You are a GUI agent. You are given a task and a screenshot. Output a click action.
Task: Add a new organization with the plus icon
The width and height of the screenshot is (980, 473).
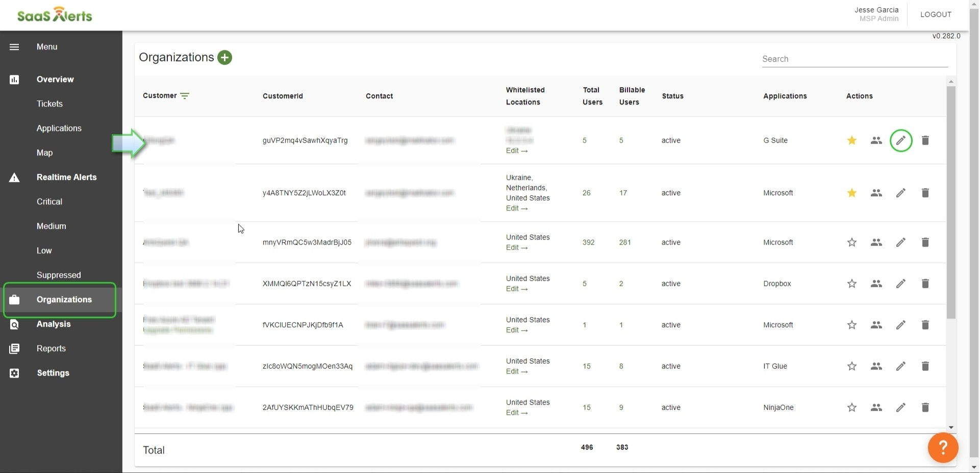pyautogui.click(x=224, y=58)
